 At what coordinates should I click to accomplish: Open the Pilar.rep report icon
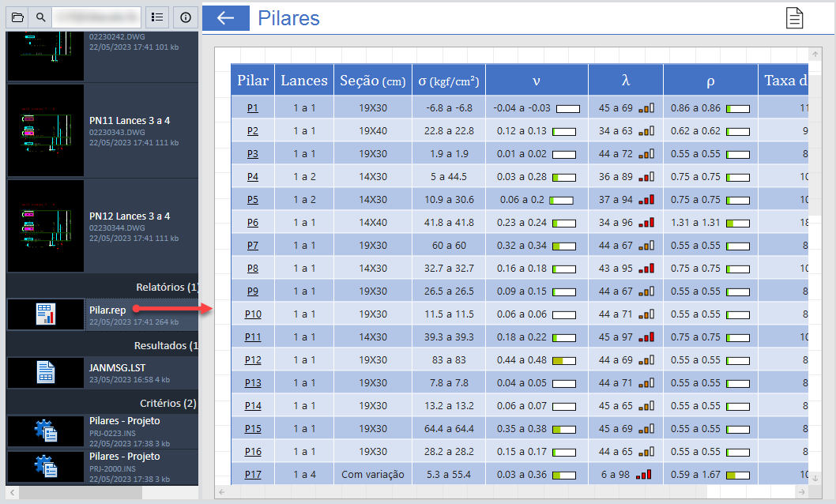[x=46, y=314]
